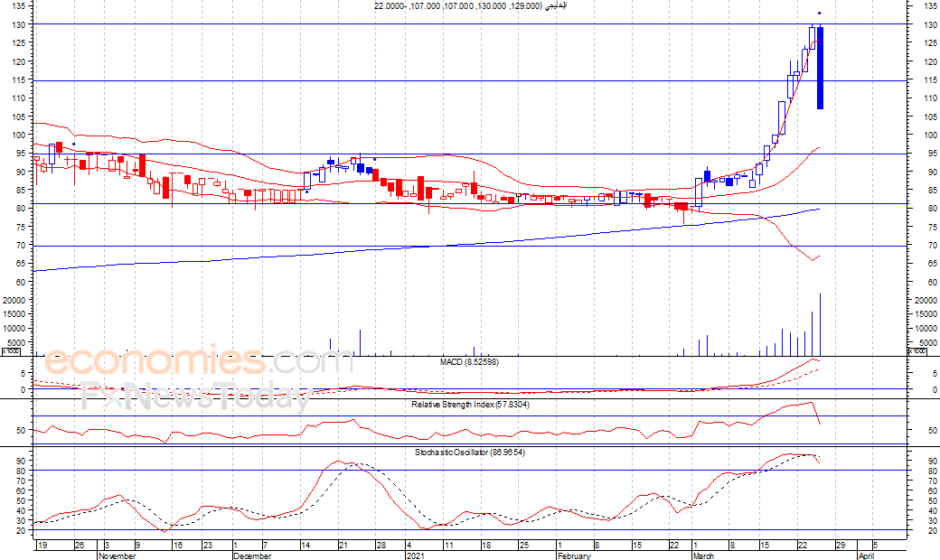940x560 pixels.
Task: Click the April label on the time axis
Action: point(866,556)
